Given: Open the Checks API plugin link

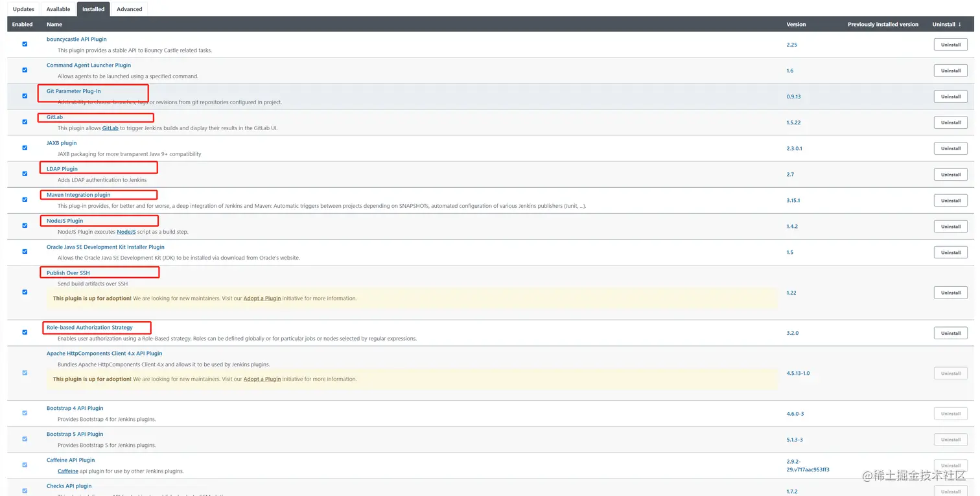Looking at the screenshot, I should [x=69, y=486].
